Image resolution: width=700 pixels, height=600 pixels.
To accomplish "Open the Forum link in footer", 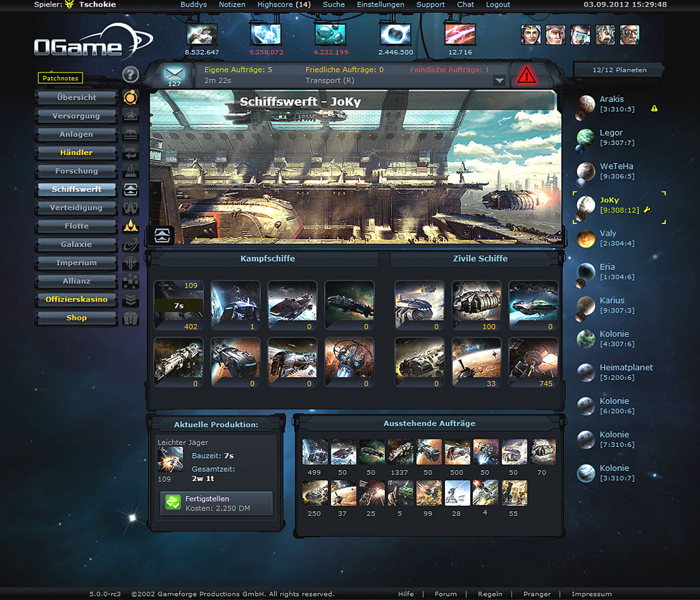I will click(x=446, y=594).
